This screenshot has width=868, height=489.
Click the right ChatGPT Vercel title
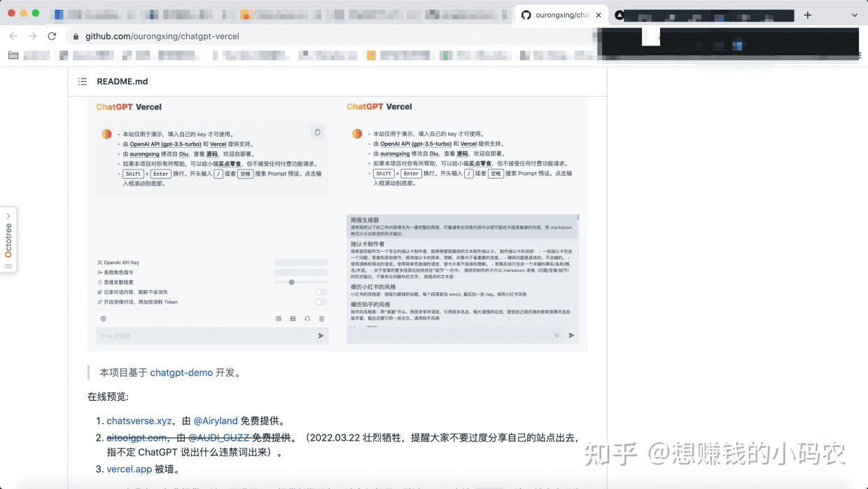379,107
